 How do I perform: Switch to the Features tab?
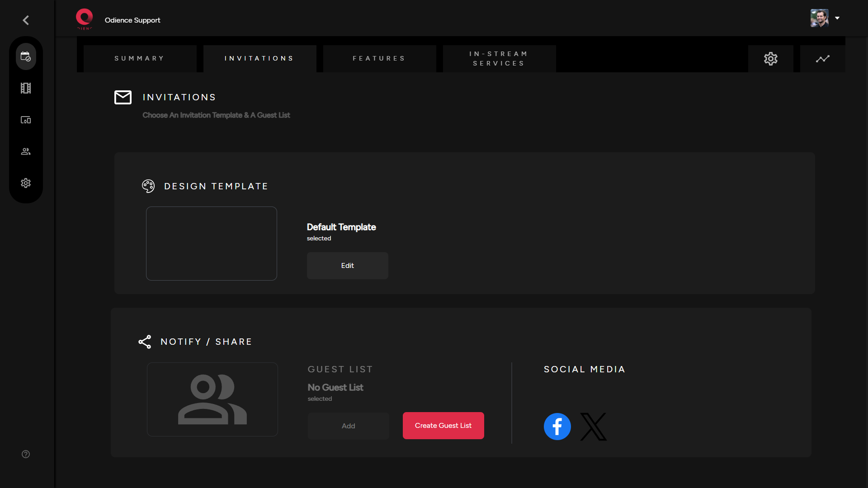coord(379,58)
